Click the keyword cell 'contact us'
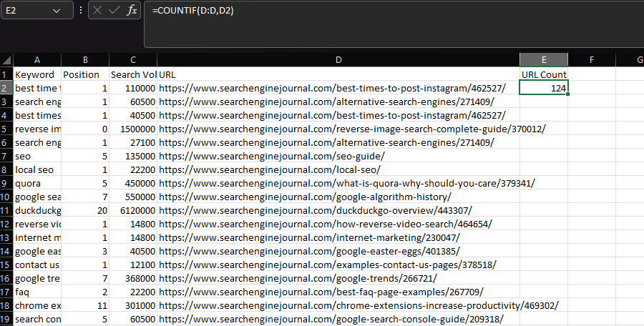Viewport: 644px width, 326px height. 37,265
